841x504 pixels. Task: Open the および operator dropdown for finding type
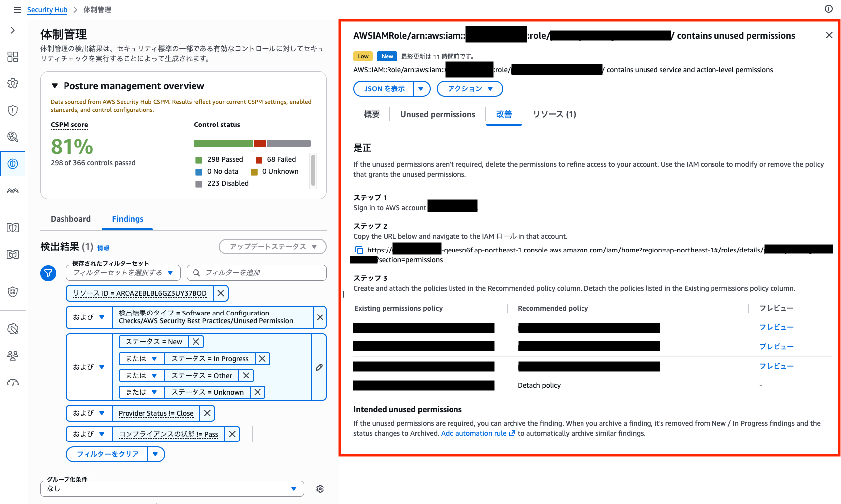(x=89, y=317)
